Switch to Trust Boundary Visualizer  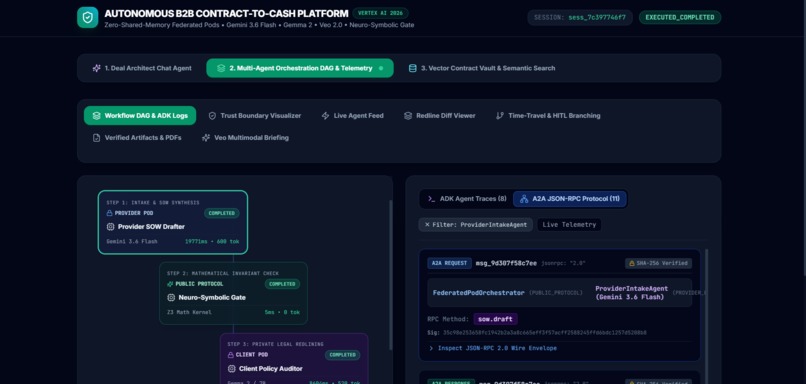coord(254,116)
